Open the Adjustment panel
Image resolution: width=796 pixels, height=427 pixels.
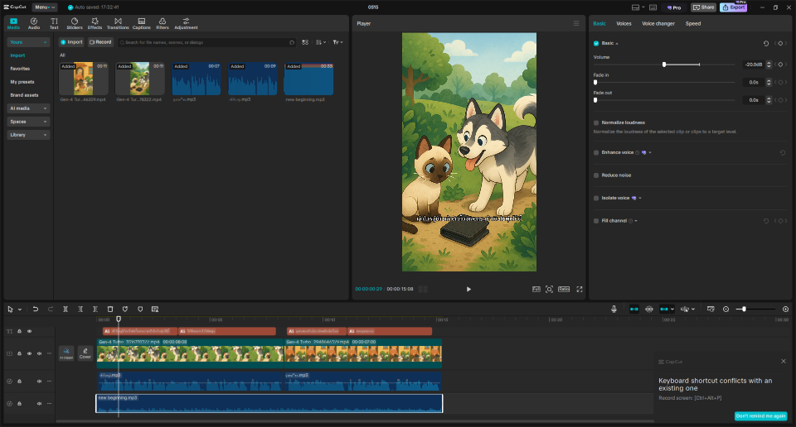(186, 23)
